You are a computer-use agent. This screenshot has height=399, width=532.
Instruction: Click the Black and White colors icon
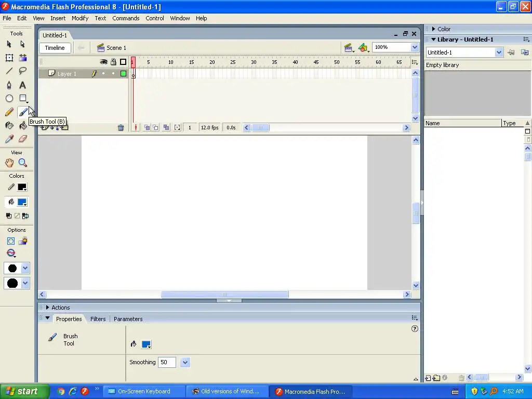coord(9,216)
